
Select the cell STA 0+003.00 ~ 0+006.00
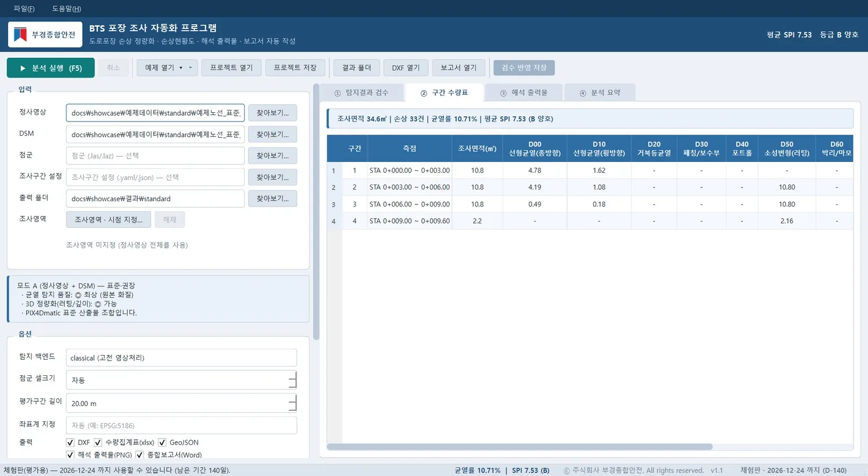coord(410,187)
